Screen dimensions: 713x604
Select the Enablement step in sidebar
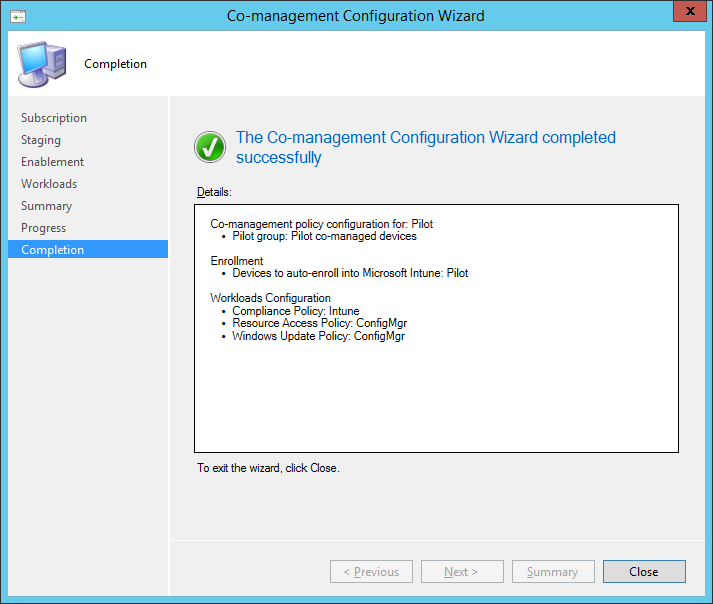(x=52, y=161)
